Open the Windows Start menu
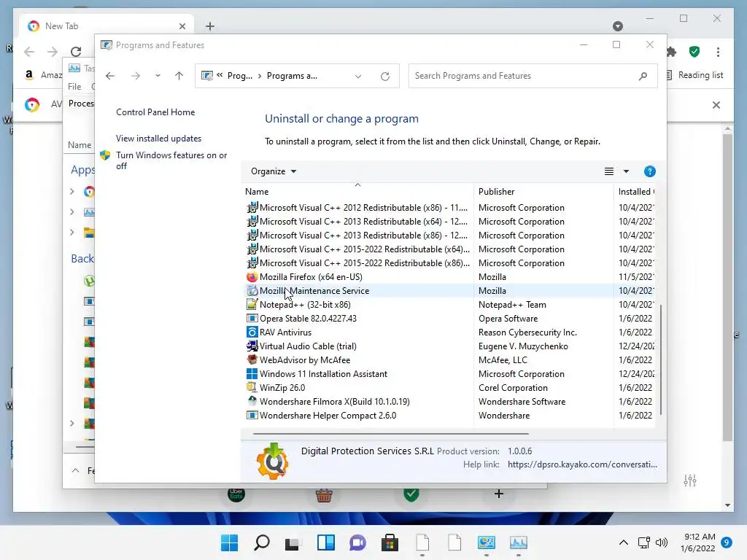The height and width of the screenshot is (560, 747). pos(229,542)
